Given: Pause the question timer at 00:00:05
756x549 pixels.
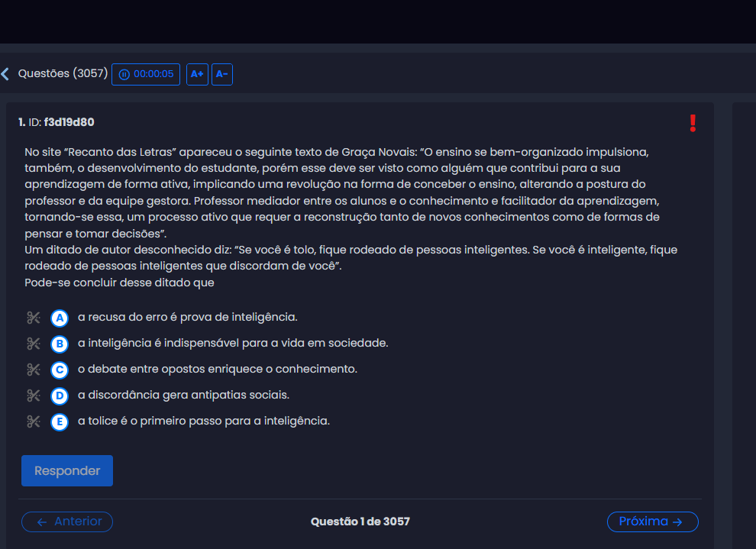Looking at the screenshot, I should tap(146, 74).
